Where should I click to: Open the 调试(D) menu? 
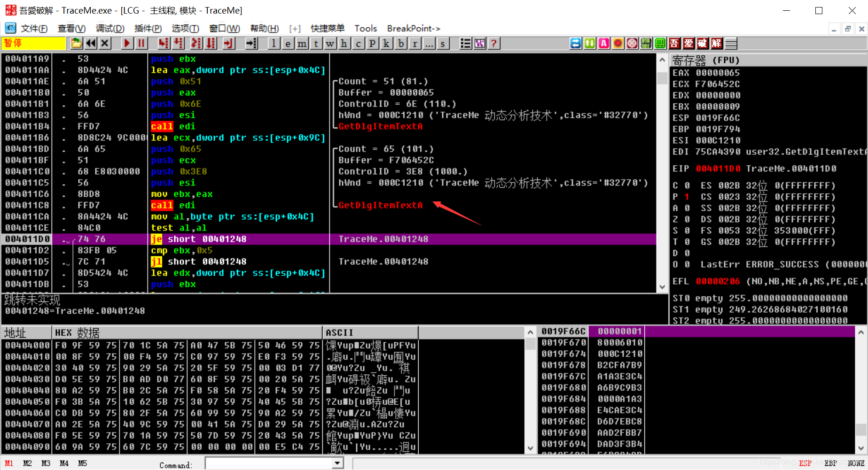pyautogui.click(x=110, y=29)
